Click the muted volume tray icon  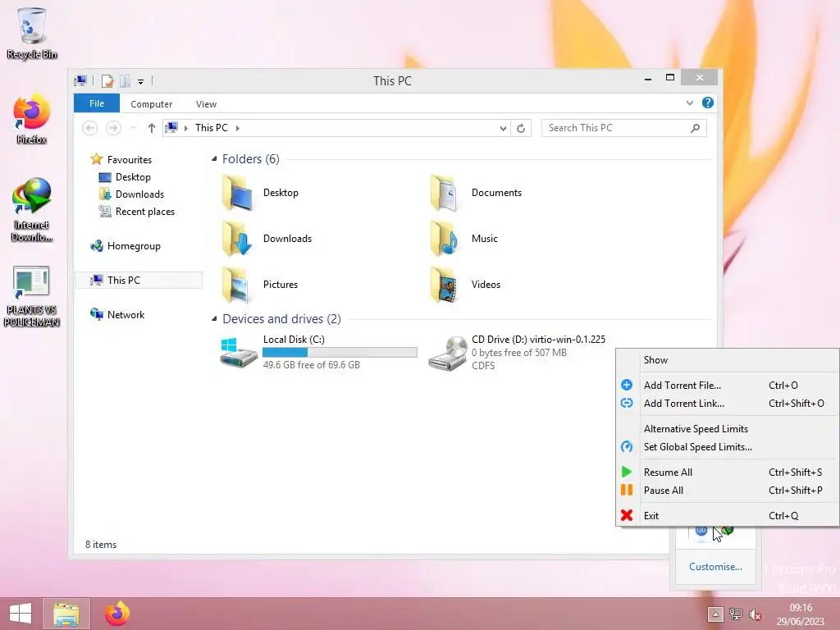(x=756, y=614)
